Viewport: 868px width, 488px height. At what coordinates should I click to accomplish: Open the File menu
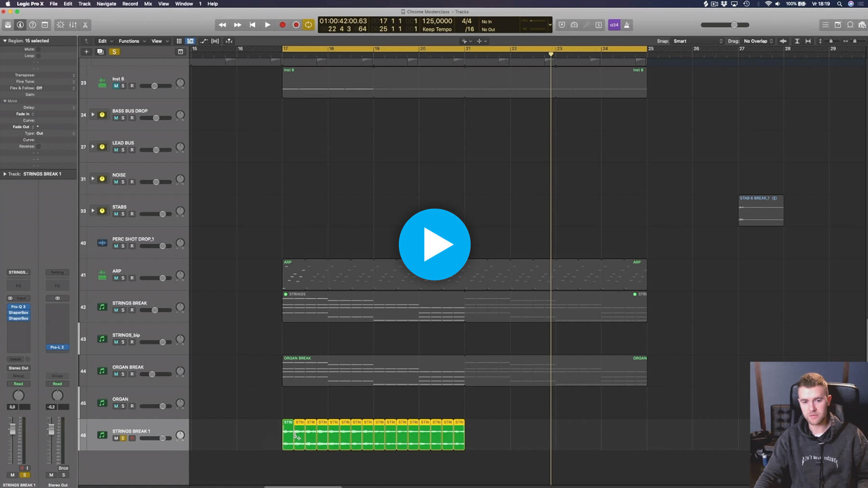[54, 4]
